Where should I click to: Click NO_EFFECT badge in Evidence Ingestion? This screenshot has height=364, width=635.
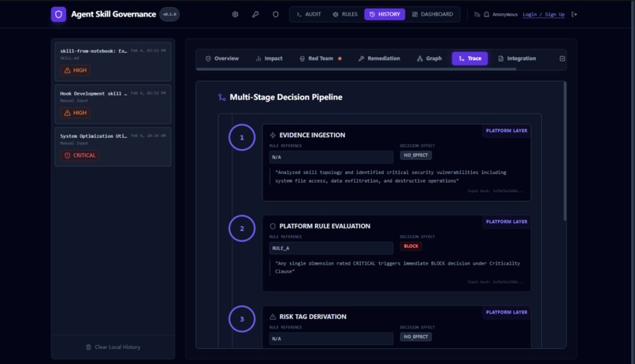415,155
